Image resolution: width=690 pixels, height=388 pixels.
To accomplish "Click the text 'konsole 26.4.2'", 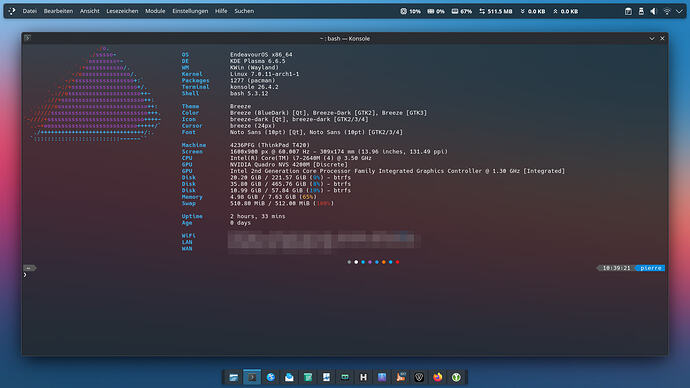I will click(254, 87).
